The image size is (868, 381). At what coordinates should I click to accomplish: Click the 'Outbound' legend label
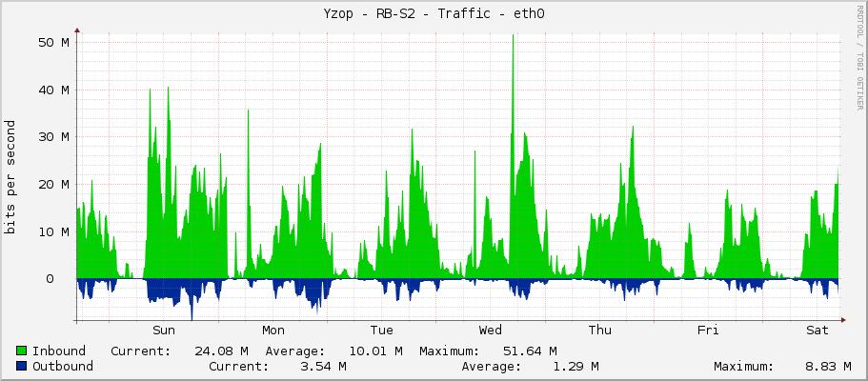pyautogui.click(x=63, y=366)
